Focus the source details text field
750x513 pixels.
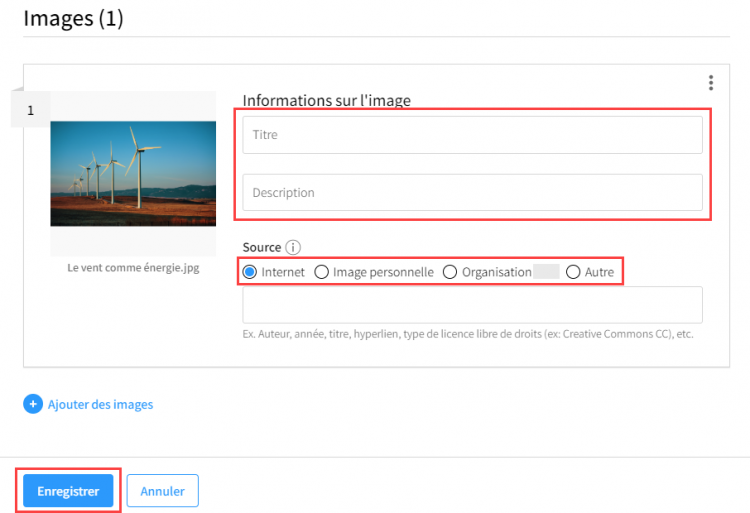pos(472,305)
